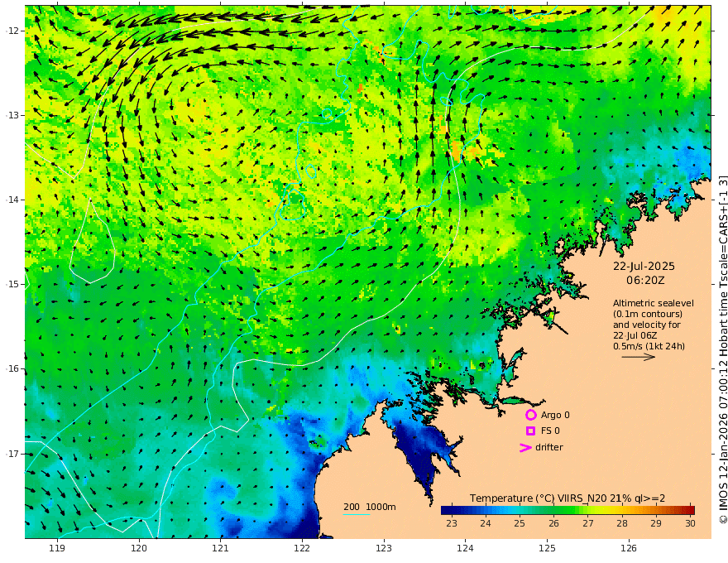
Task: Click longitude axis label 120
Action: point(139,548)
